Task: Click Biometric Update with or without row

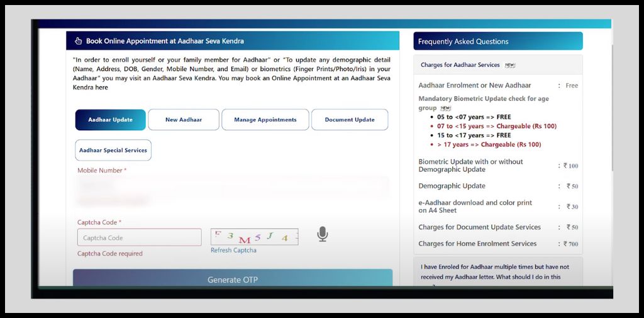Action: pyautogui.click(x=498, y=166)
